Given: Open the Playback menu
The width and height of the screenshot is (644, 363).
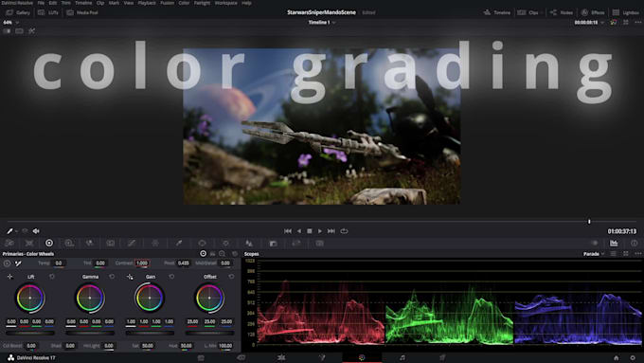Looking at the screenshot, I should (x=147, y=3).
